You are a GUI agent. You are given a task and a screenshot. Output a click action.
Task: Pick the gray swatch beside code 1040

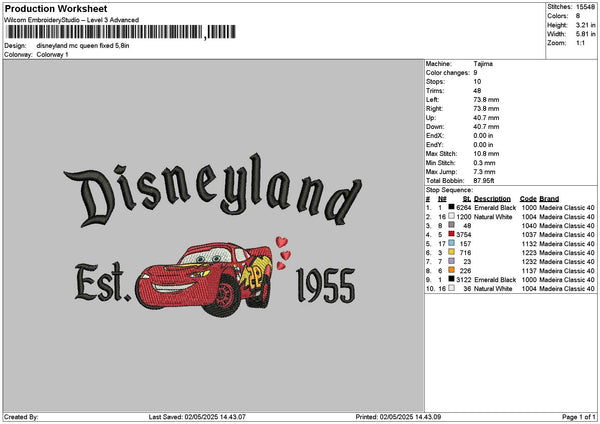point(452,225)
